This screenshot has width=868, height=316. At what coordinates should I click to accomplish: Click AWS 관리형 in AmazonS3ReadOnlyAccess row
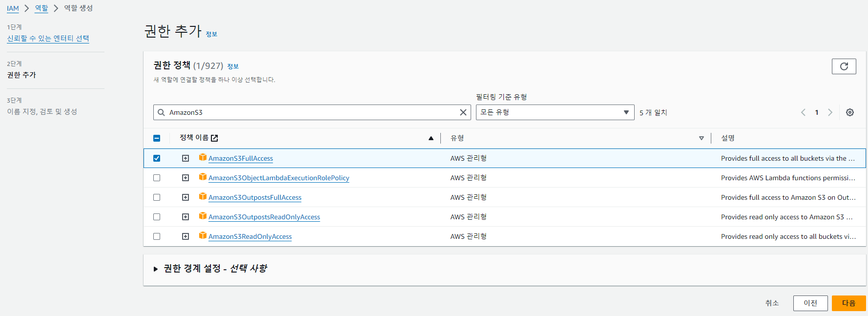(468, 236)
